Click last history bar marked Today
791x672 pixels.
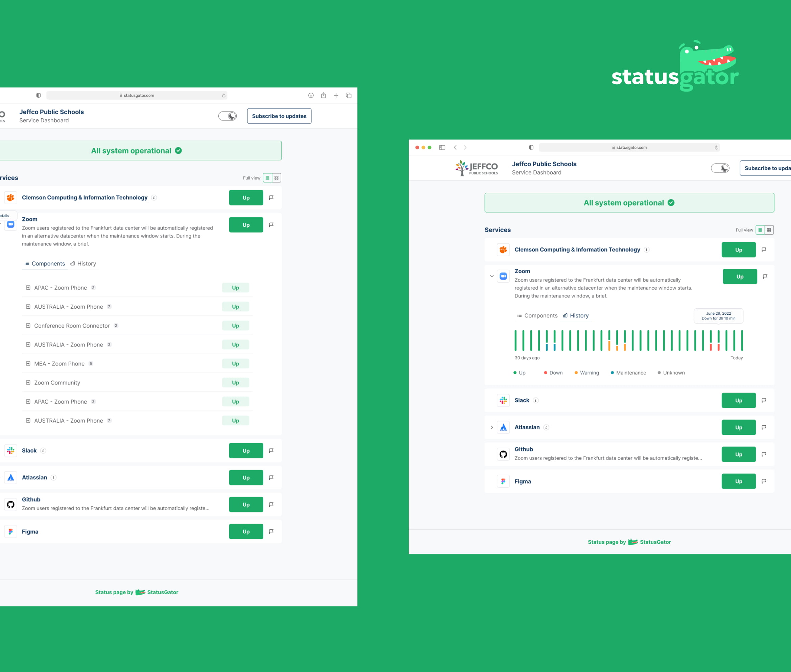click(x=742, y=340)
